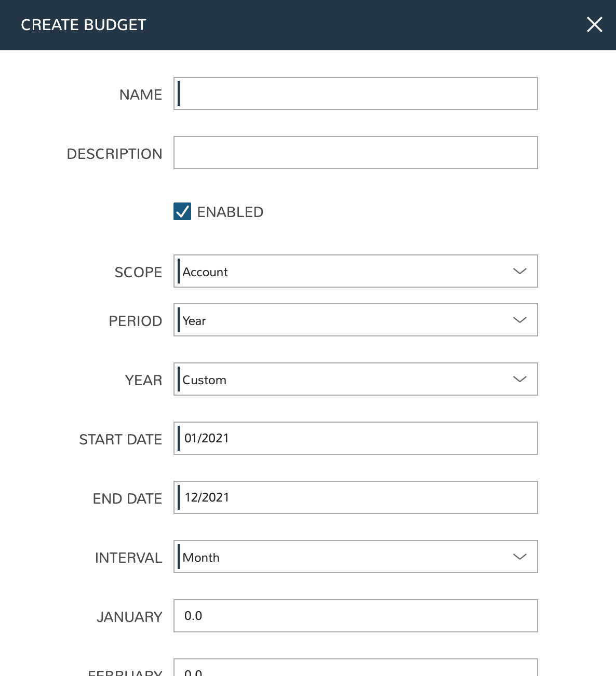Open the Scope dropdown showing Account
The height and width of the screenshot is (676, 616).
pos(355,271)
